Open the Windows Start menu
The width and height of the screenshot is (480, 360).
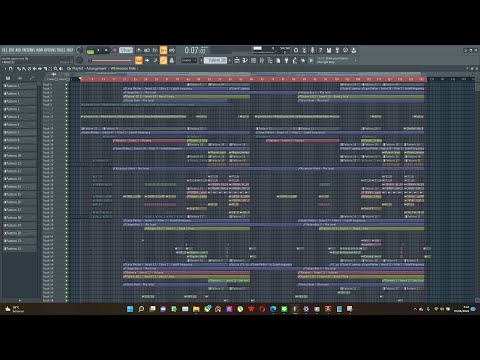(x=130, y=309)
